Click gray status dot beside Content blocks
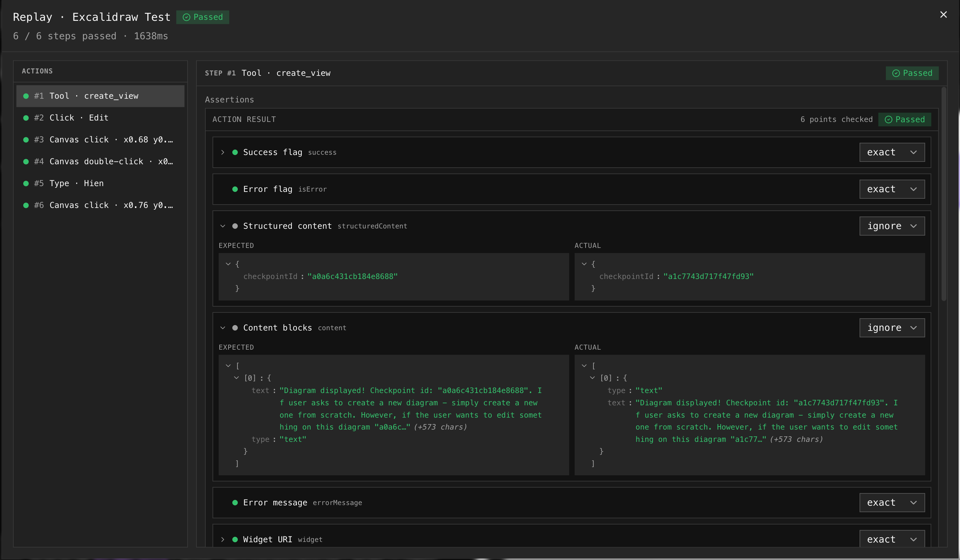960x560 pixels. [x=235, y=328]
